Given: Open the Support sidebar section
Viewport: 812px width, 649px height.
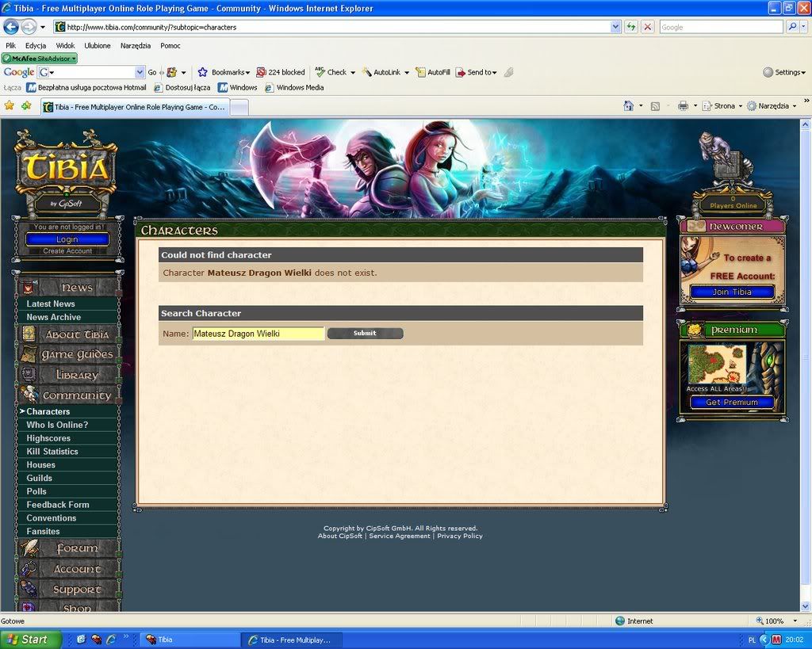Looking at the screenshot, I should tap(67, 589).
